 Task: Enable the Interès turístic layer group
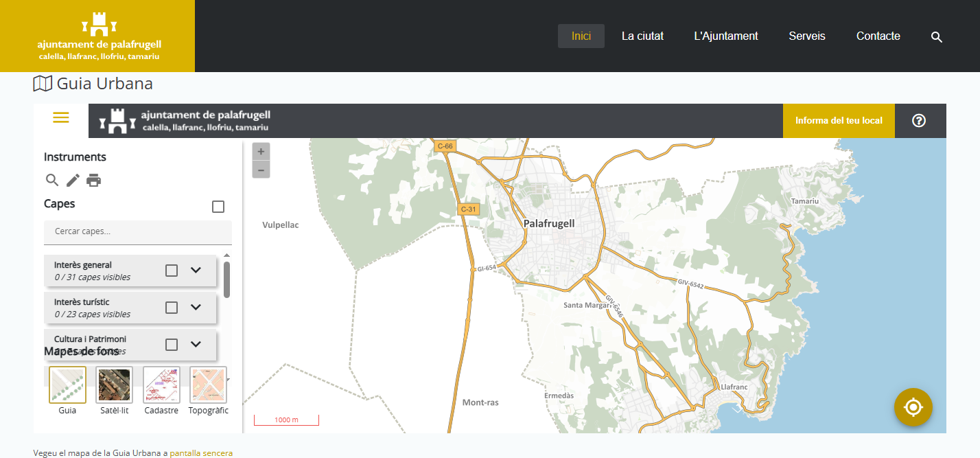point(172,308)
